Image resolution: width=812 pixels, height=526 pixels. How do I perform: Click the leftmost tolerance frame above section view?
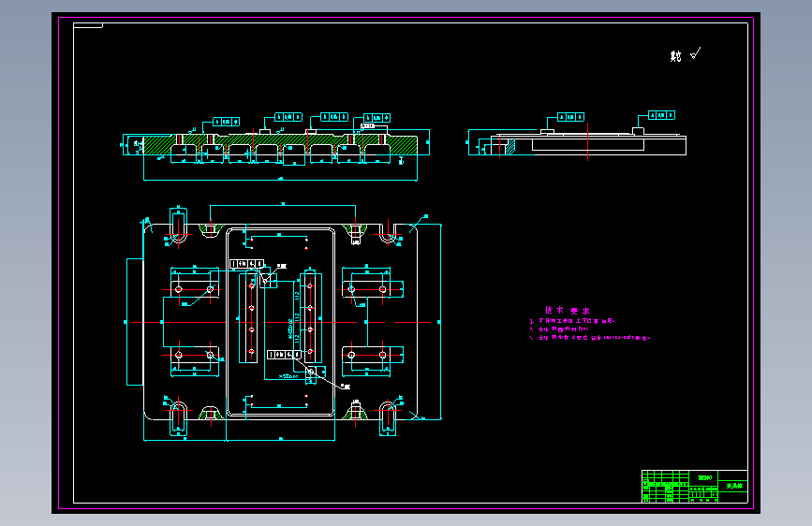227,122
